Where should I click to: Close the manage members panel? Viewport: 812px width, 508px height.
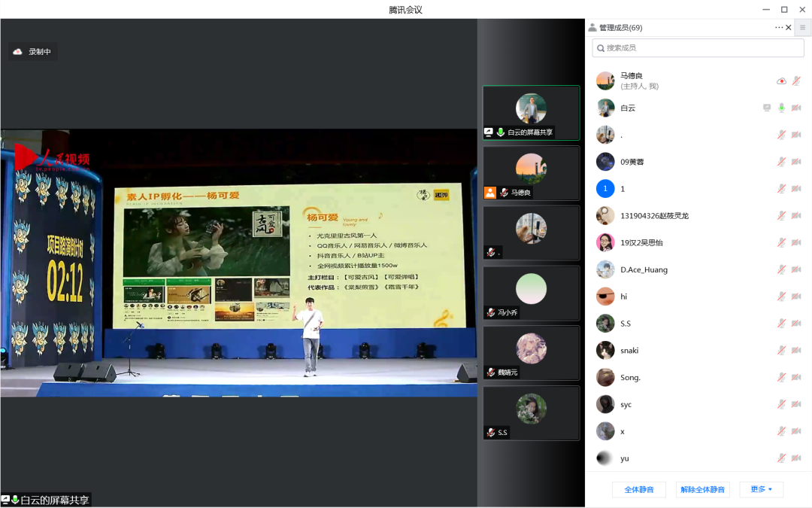point(789,28)
